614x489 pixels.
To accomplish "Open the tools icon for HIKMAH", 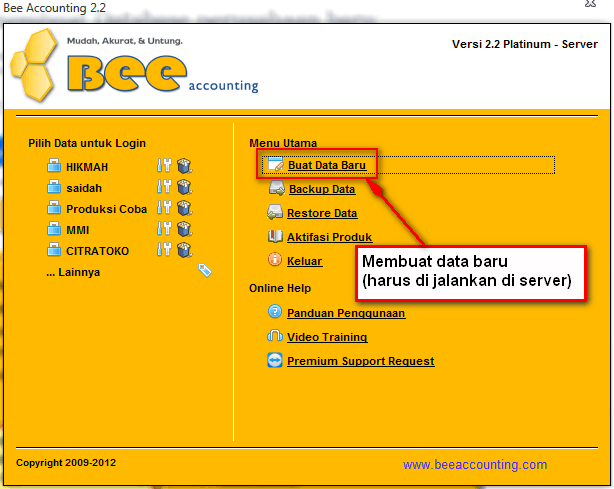I will 164,166.
